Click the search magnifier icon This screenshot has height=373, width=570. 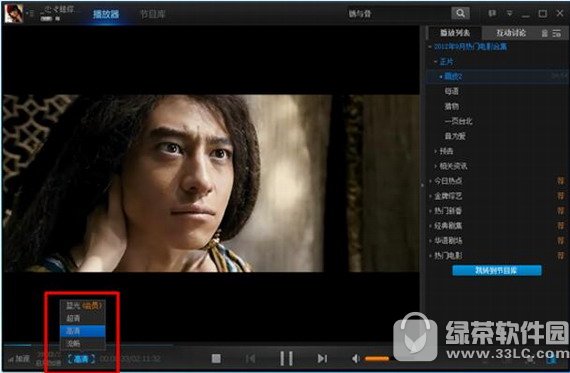[460, 13]
